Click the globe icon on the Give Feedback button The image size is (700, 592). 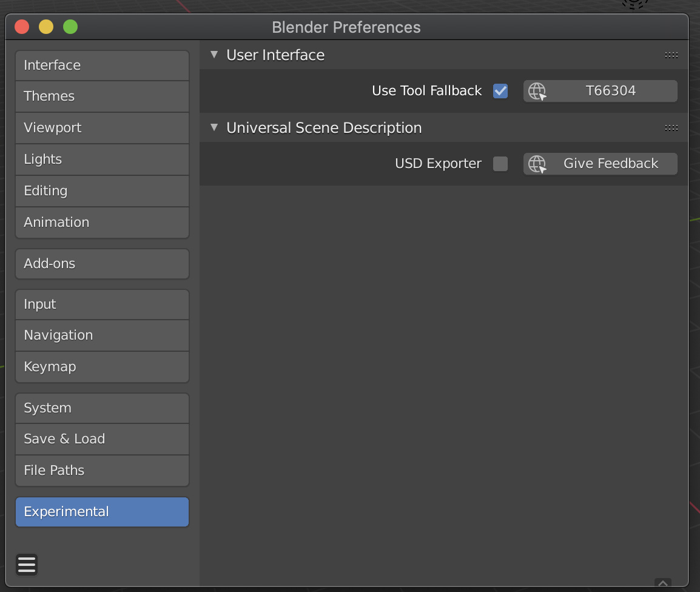pos(536,163)
